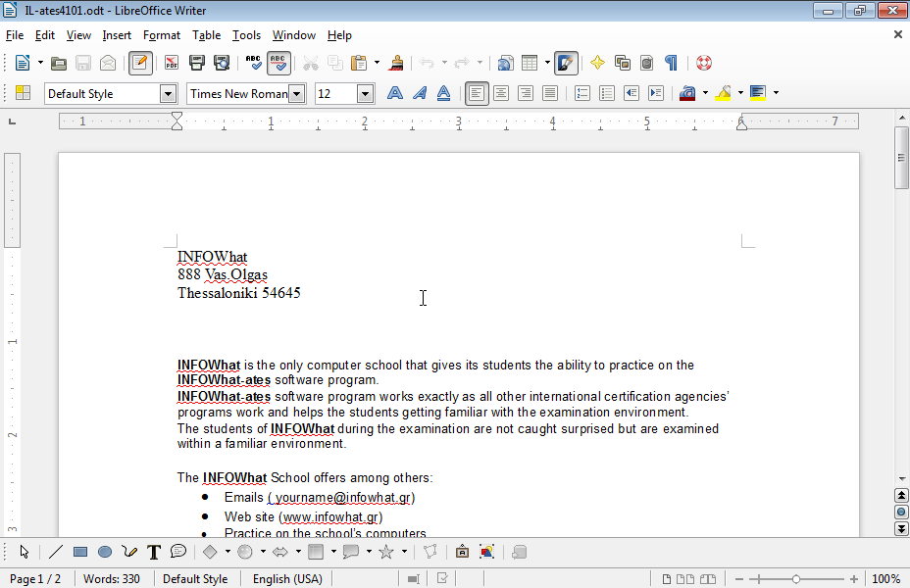Screen dimensions: 910x588
Task: Click Decrease Indent
Action: click(632, 93)
